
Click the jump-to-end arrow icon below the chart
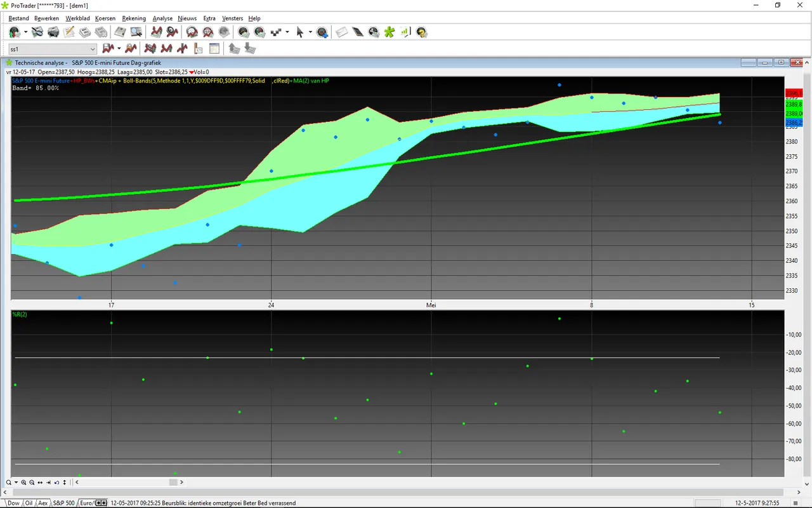coord(48,483)
